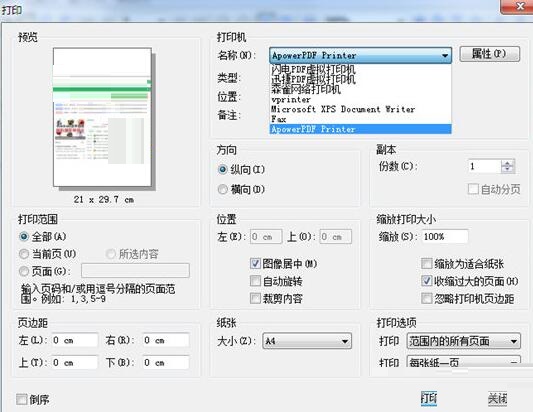Open 每张纸一页 pages-per-sheet dropdown

[x=464, y=362]
